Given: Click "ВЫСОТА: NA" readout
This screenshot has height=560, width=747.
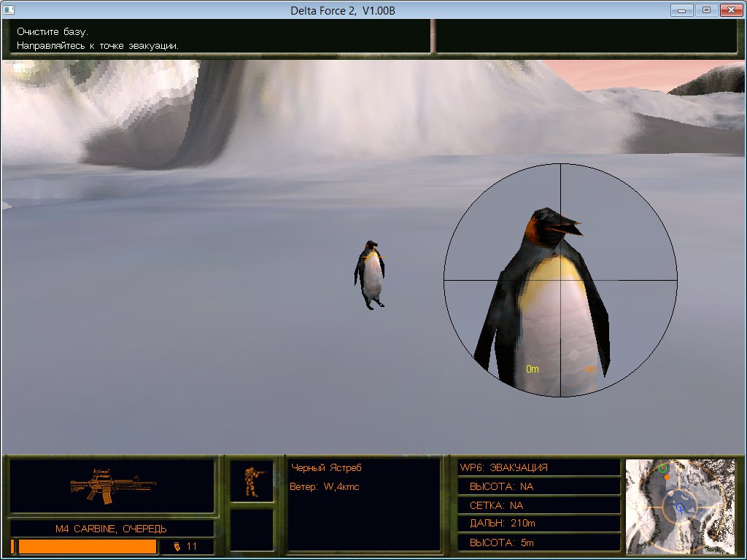Looking at the screenshot, I should pyautogui.click(x=501, y=486).
